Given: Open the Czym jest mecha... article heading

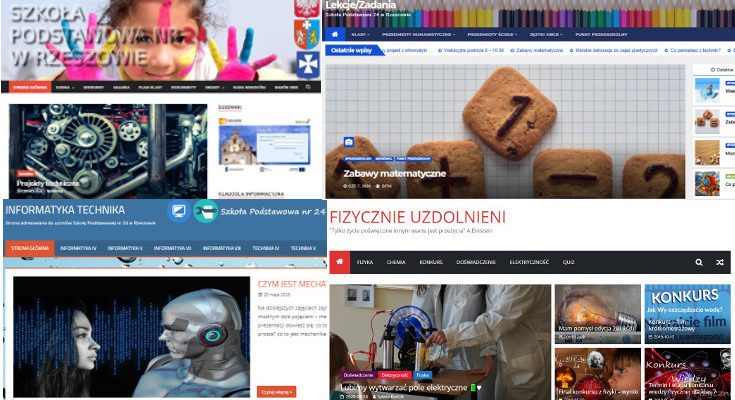Looking at the screenshot, I should 292,284.
